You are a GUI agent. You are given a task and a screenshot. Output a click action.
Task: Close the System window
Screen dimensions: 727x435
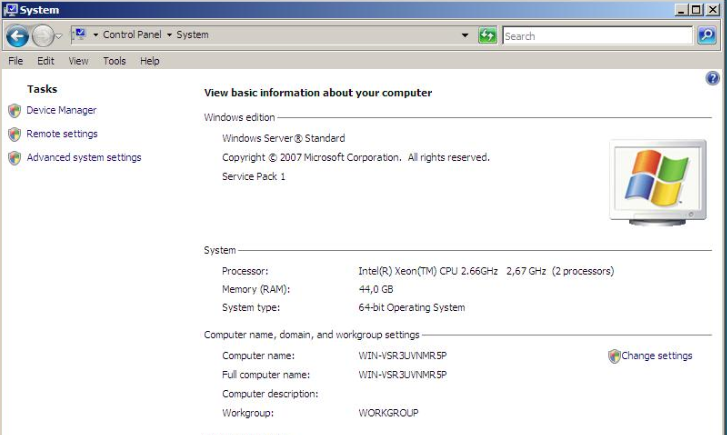pos(712,10)
